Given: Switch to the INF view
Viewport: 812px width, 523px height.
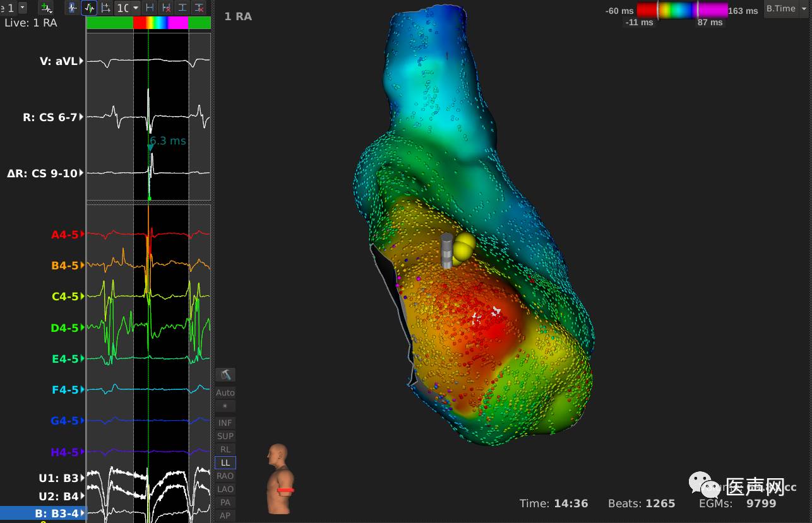Looking at the screenshot, I should pos(225,423).
